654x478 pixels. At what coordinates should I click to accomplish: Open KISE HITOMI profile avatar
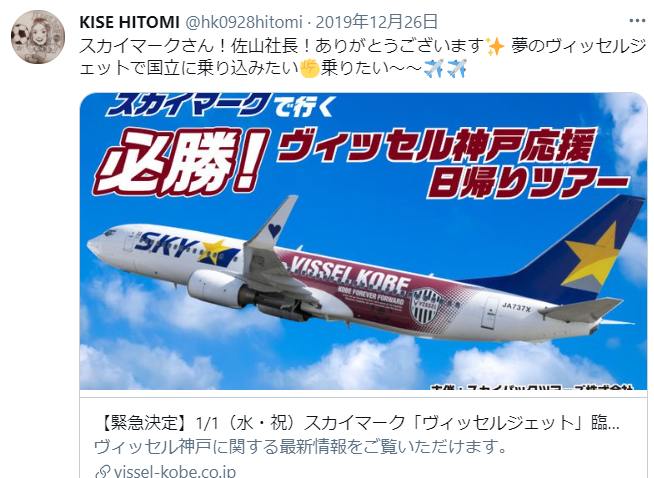38,37
